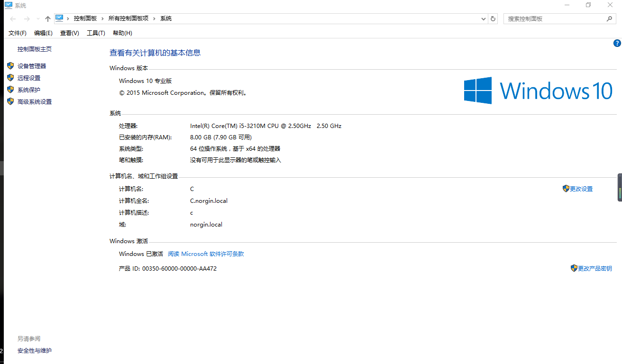Click the search magnifier icon
This screenshot has height=364, width=622.
pyautogui.click(x=610, y=19)
